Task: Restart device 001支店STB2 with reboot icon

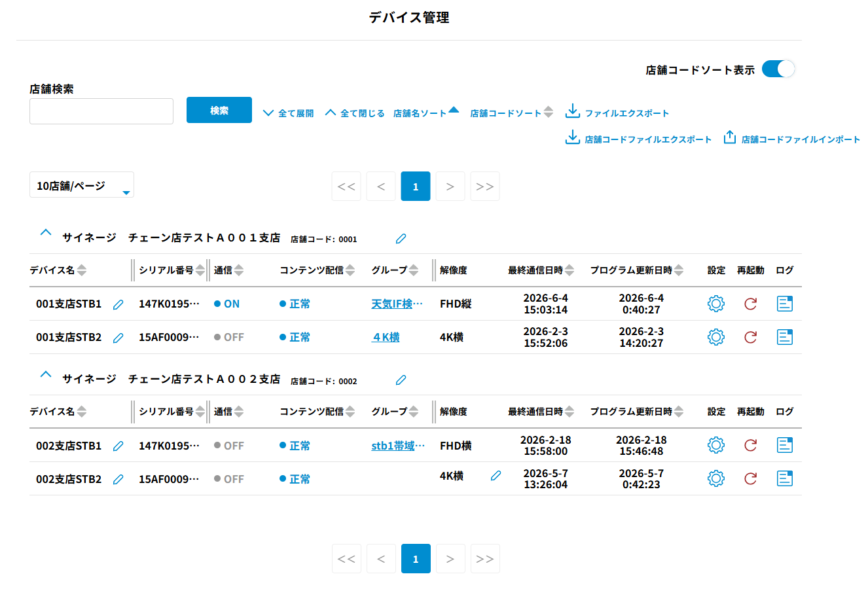Action: coord(750,337)
